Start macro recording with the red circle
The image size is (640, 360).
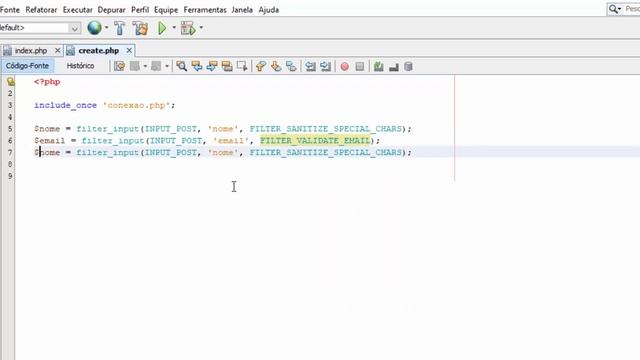(344, 67)
